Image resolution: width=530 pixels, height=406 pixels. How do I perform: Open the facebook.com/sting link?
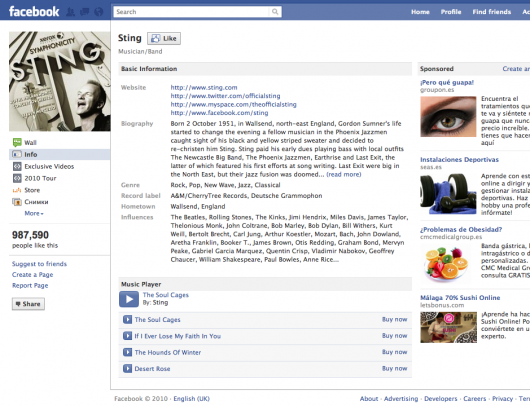point(219,113)
